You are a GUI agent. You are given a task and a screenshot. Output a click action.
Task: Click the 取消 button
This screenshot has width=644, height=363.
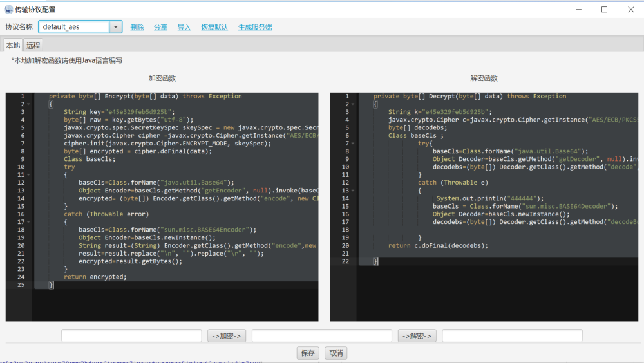[336, 353]
